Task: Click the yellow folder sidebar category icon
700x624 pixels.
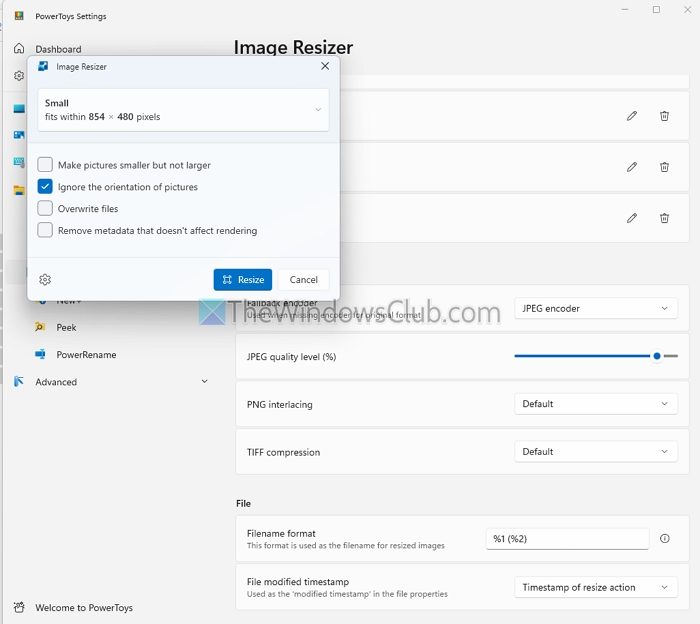Action: point(19,190)
